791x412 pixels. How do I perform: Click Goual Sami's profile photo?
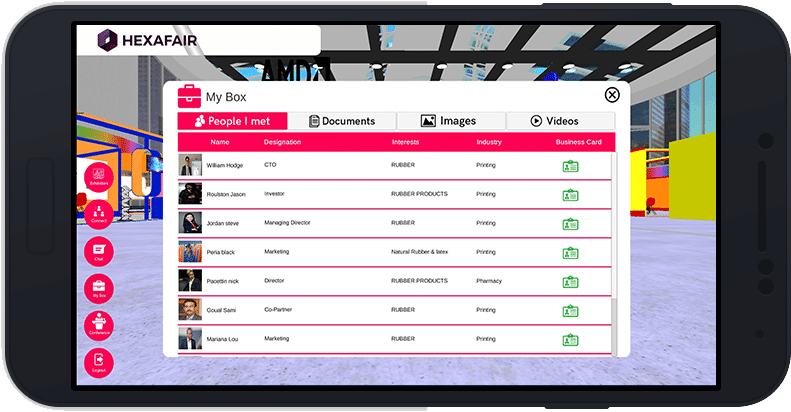(x=190, y=310)
